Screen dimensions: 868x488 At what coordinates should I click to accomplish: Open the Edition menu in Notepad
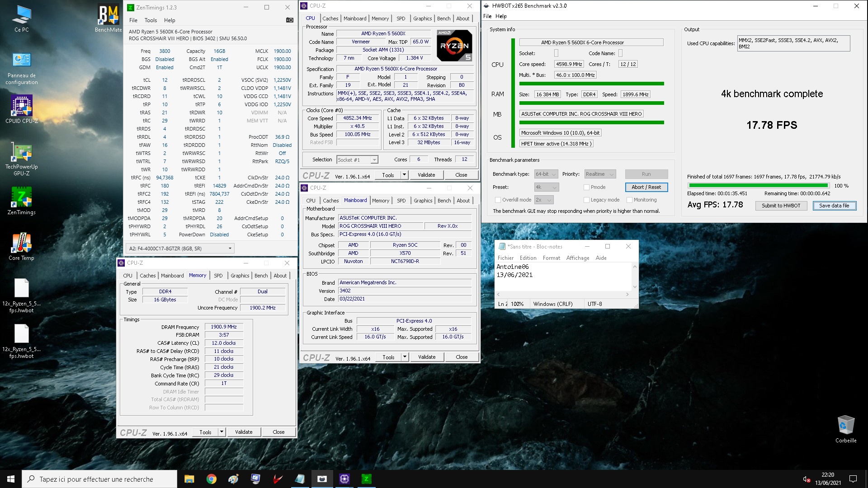coord(528,258)
